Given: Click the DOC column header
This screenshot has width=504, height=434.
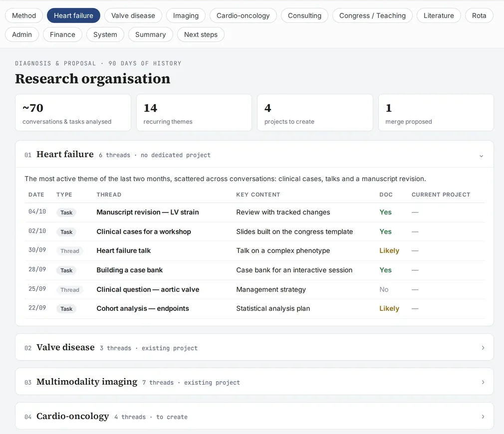Looking at the screenshot, I should click(386, 195).
